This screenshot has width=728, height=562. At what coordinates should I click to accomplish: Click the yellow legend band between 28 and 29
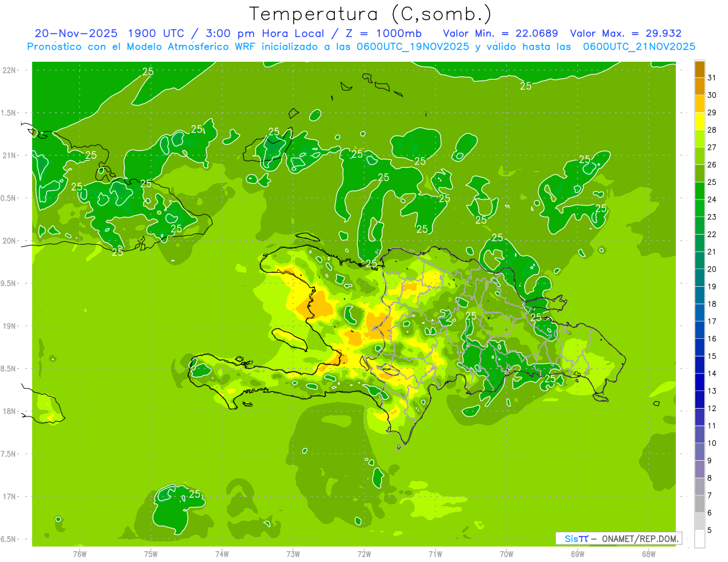(699, 121)
